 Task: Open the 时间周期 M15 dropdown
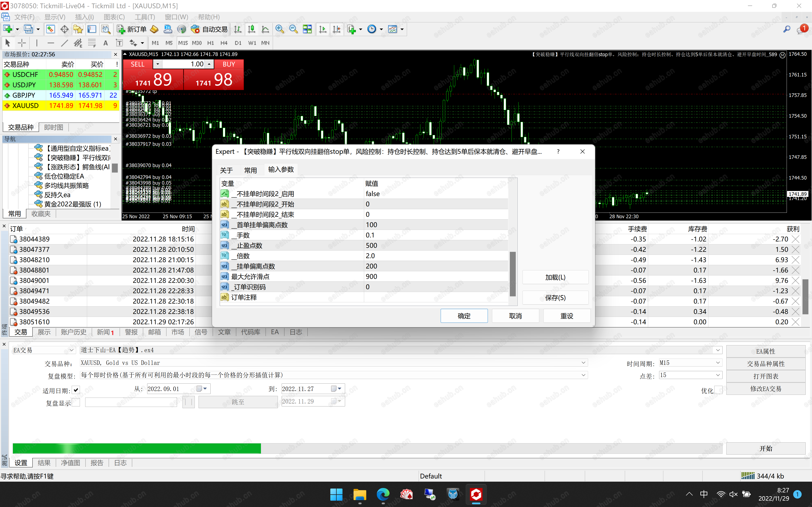pos(718,363)
